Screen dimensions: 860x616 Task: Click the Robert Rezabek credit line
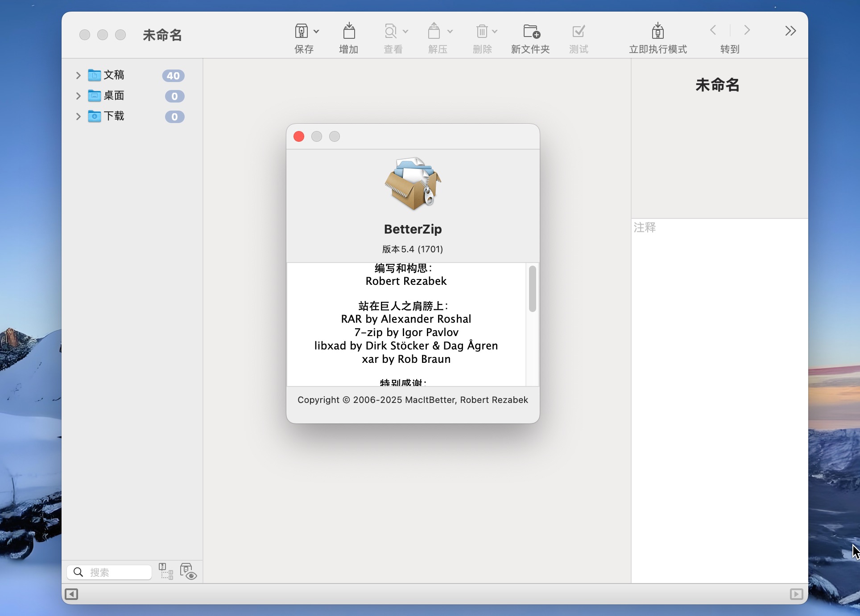coord(406,281)
